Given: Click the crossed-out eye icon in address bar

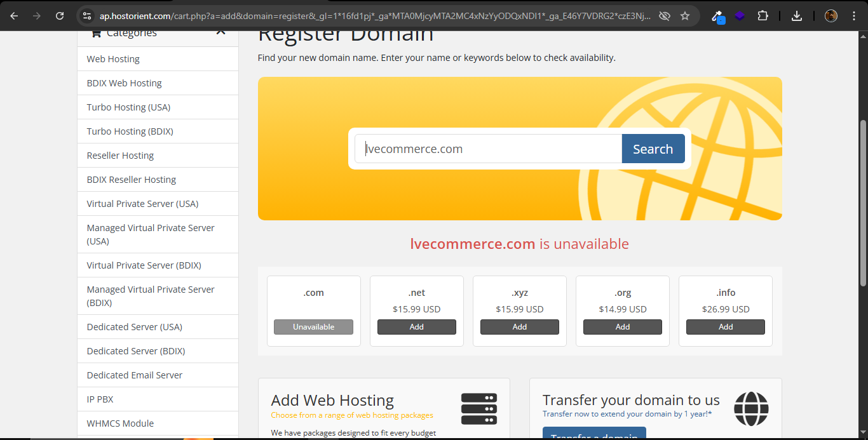Looking at the screenshot, I should pos(665,16).
